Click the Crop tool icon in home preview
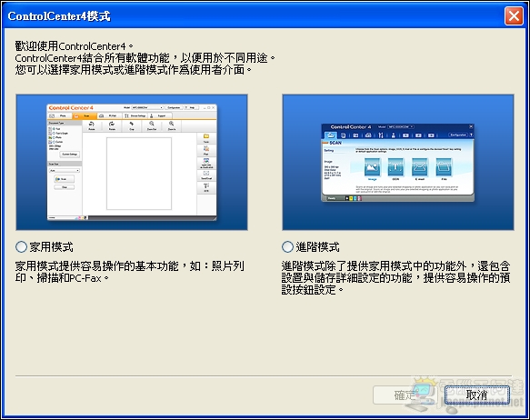Image resolution: width=530 pixels, height=420 pixels. pos(132,125)
